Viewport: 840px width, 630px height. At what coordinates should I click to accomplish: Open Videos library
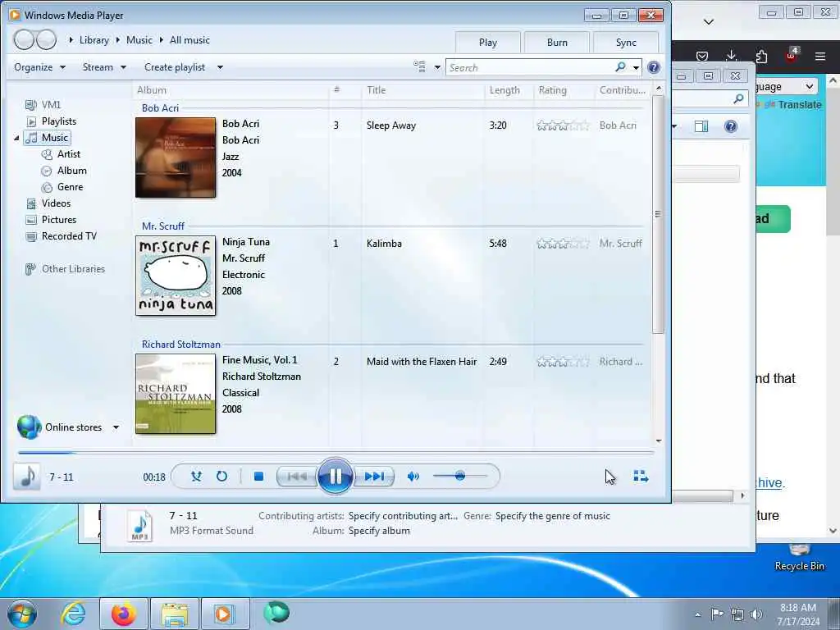coord(48,203)
